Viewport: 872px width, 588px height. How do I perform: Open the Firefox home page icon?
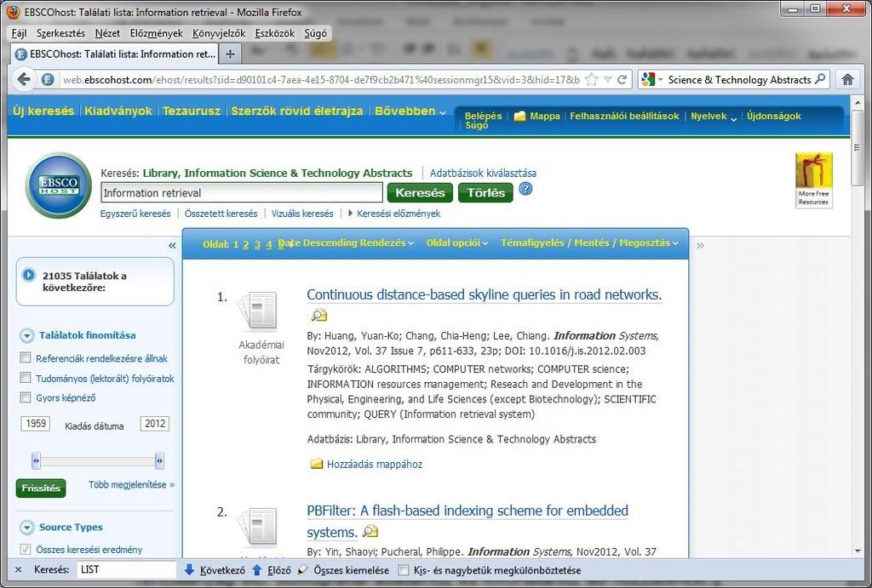tap(847, 79)
